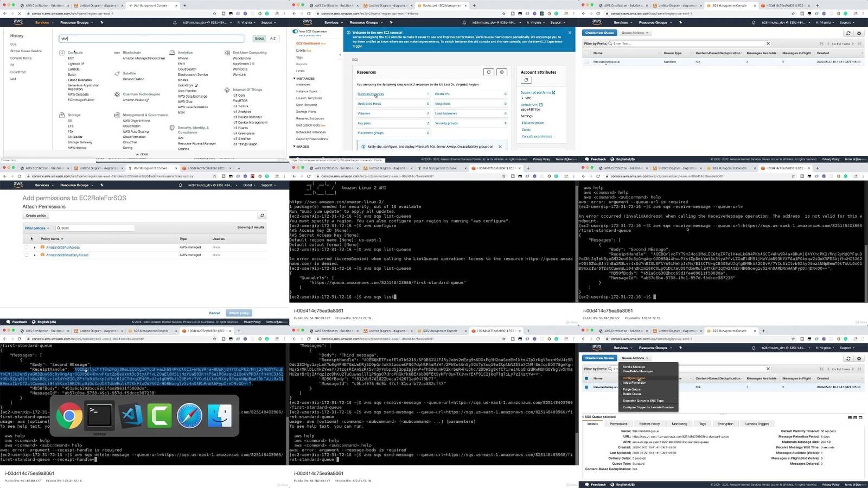Screen dimensions: 868x488
Task: Select Terminal icon in the app switcher
Action: (100, 416)
